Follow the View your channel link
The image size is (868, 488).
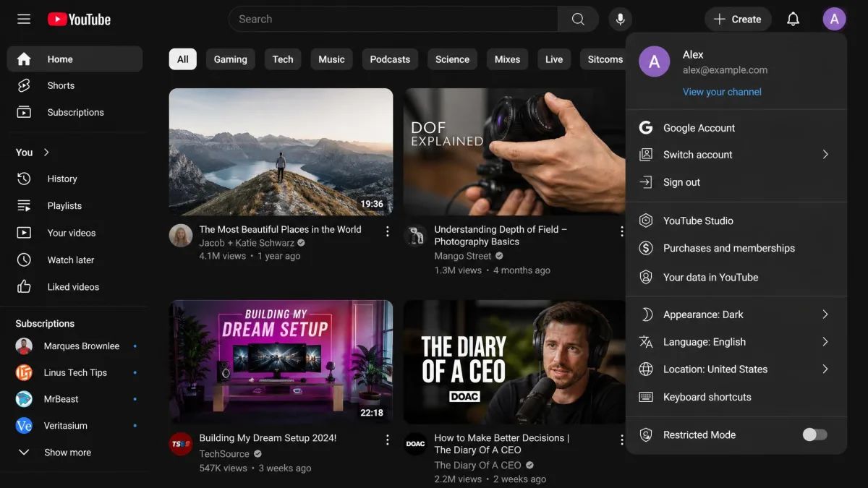722,92
